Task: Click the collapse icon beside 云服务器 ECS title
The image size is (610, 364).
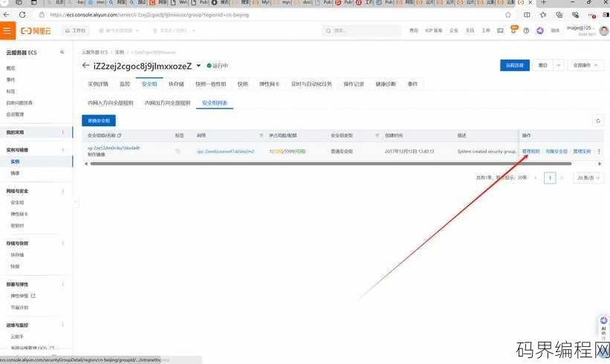Action: (x=62, y=52)
